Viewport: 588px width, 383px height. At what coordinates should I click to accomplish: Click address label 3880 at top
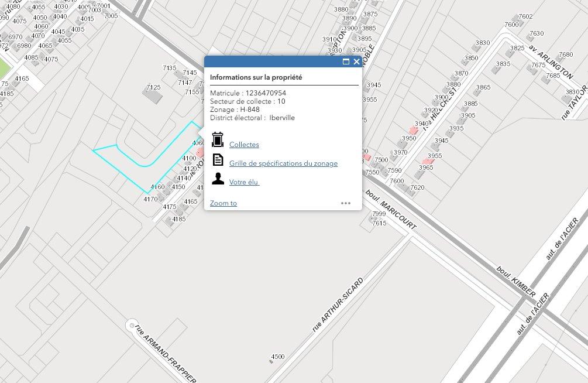pyautogui.click(x=341, y=9)
